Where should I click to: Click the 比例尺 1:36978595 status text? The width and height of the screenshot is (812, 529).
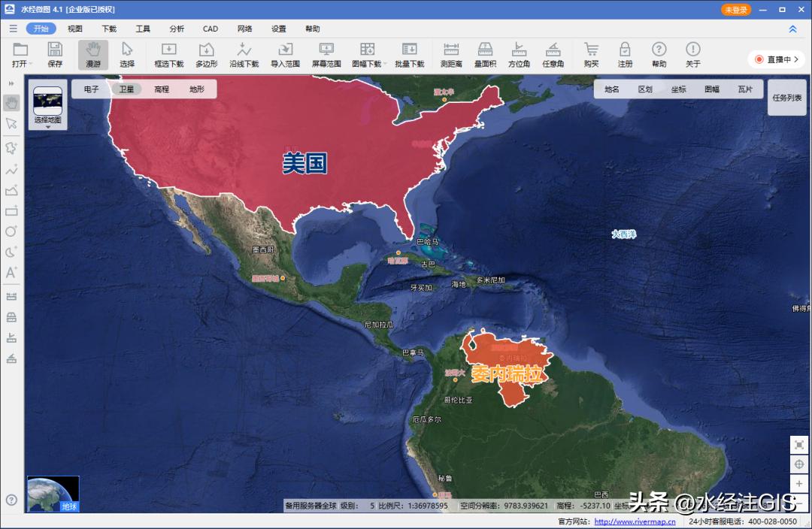point(413,506)
